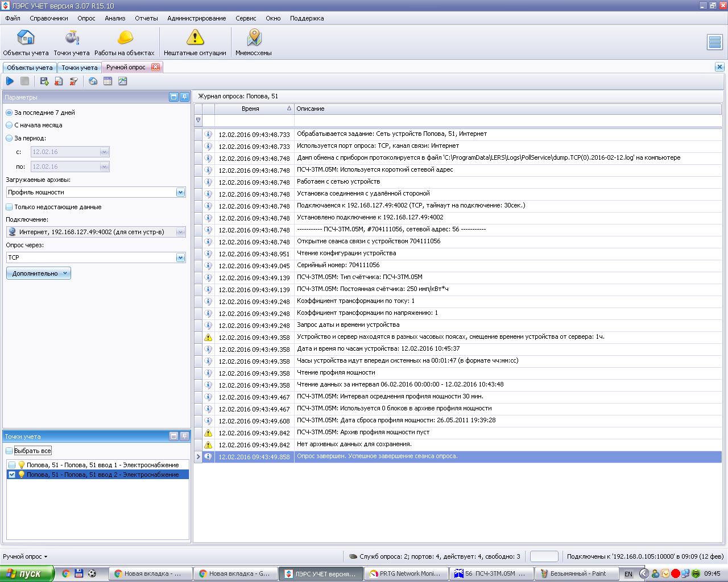Reset filter with the funnel red-cross icon
Viewport: 728px width, 582px height.
[x=73, y=81]
